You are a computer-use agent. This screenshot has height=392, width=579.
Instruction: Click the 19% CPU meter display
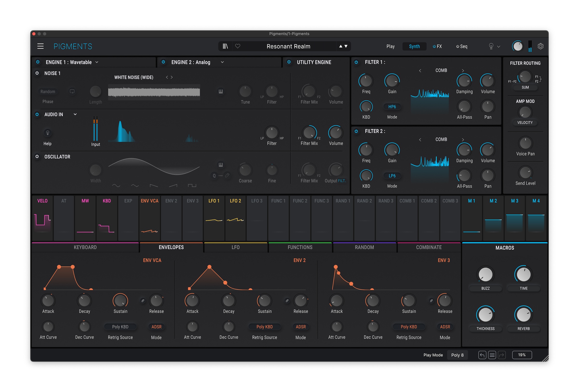(522, 355)
